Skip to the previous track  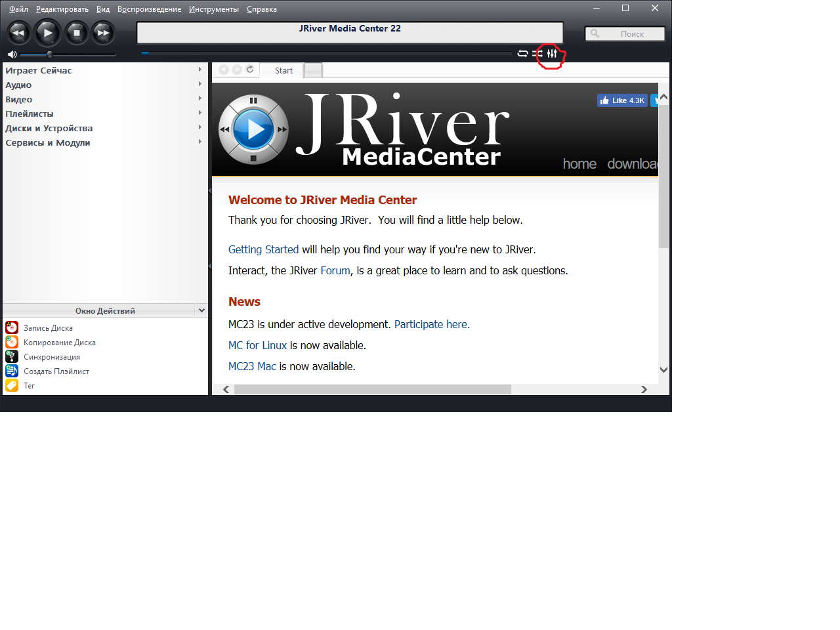click(x=18, y=33)
